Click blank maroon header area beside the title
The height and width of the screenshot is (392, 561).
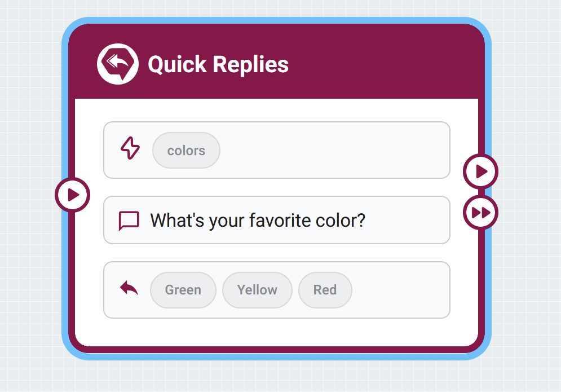click(383, 64)
